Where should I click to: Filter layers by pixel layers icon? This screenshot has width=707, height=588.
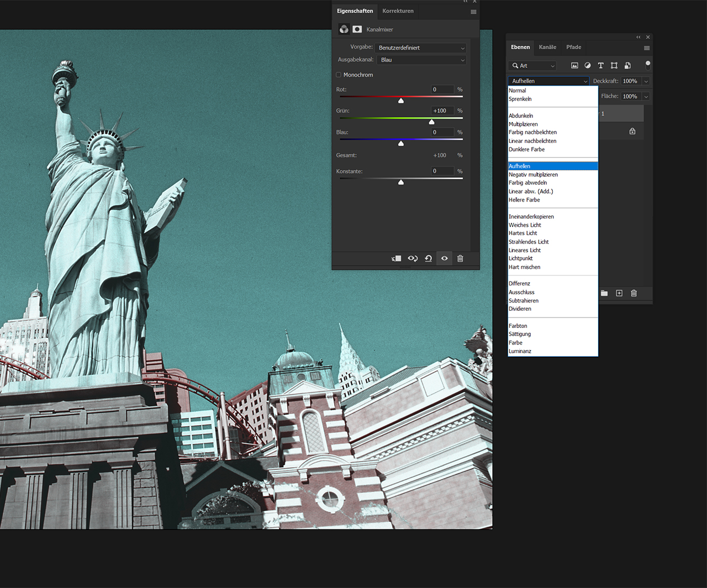point(574,66)
